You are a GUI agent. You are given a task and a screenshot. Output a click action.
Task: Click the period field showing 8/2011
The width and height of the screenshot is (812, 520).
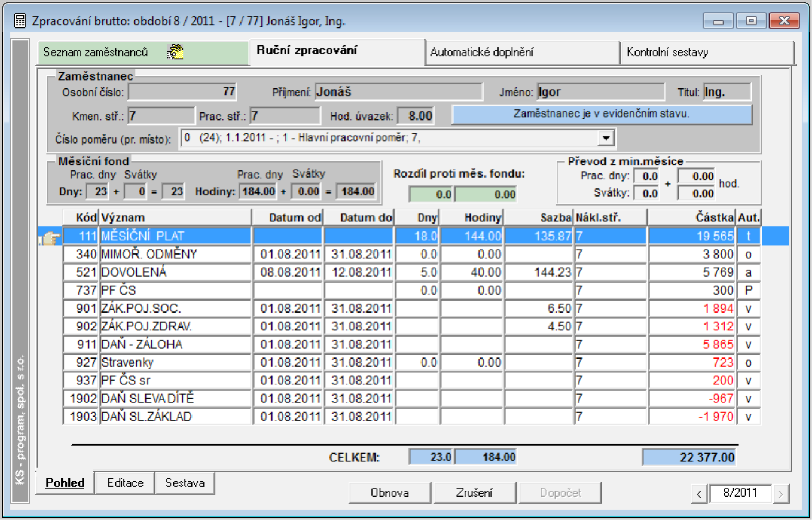pyautogui.click(x=740, y=493)
